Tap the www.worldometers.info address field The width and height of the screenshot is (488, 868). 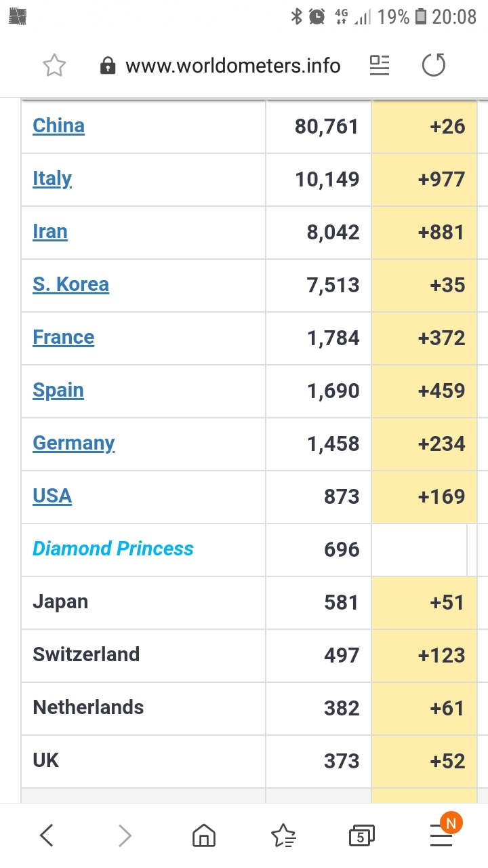click(x=232, y=66)
